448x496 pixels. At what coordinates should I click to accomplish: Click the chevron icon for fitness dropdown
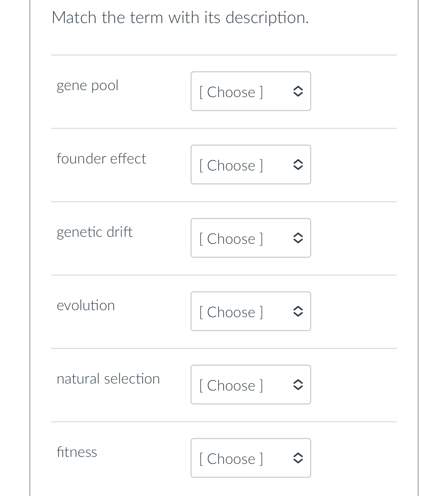point(298,458)
